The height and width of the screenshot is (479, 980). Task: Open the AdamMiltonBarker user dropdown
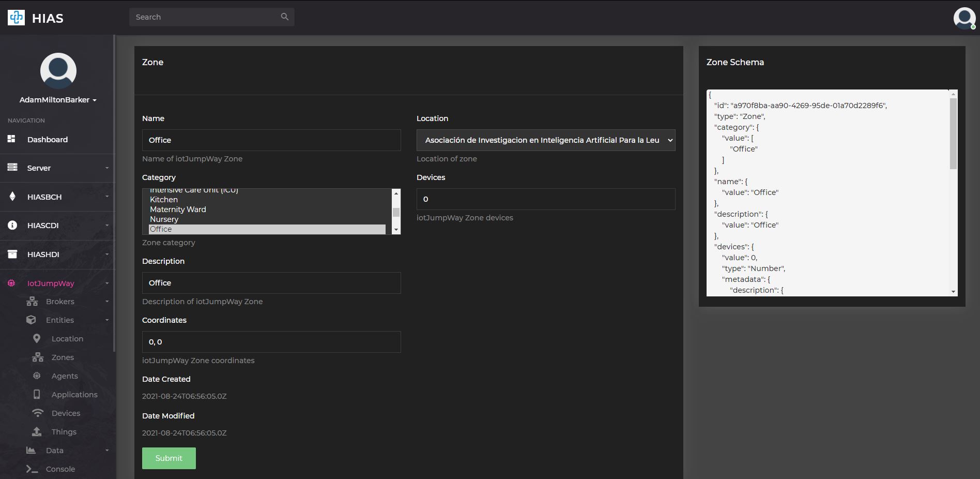click(58, 100)
